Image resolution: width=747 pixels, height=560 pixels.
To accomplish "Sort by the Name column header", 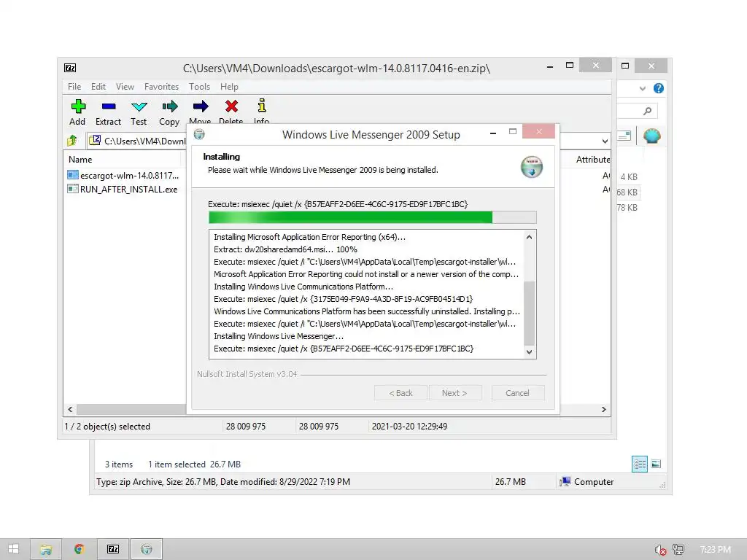I will pos(122,160).
